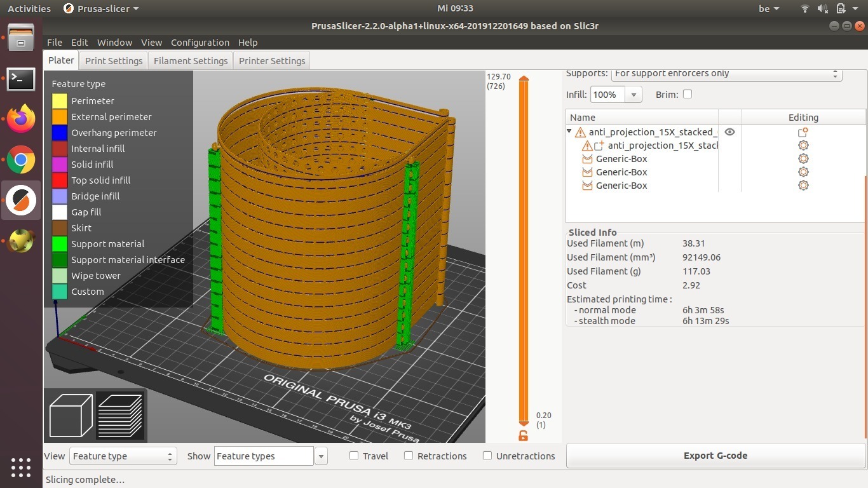The height and width of the screenshot is (488, 868).
Task: Switch to the Printer Settings tab
Action: [272, 61]
